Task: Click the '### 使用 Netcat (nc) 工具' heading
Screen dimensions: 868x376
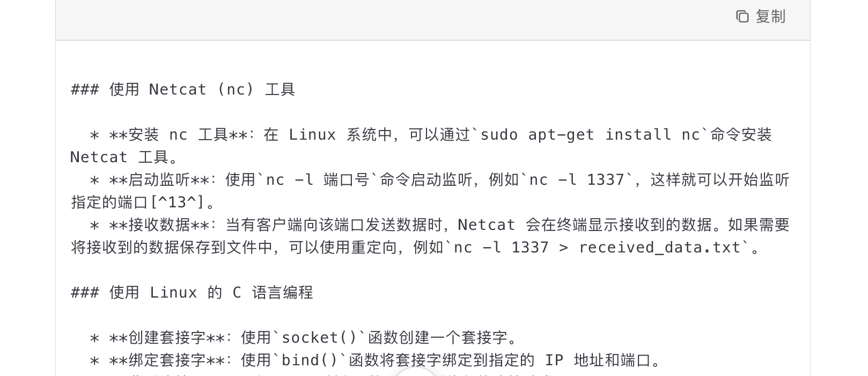Action: [x=183, y=89]
